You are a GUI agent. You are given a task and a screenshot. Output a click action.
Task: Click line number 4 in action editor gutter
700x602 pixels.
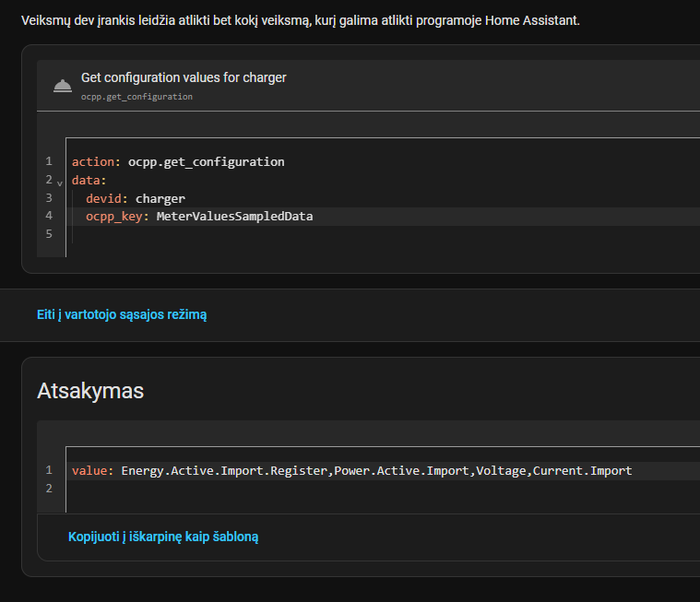click(x=49, y=216)
